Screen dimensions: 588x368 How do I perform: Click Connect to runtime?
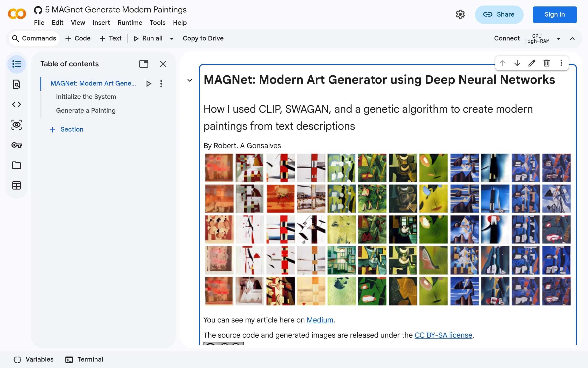[x=507, y=38]
